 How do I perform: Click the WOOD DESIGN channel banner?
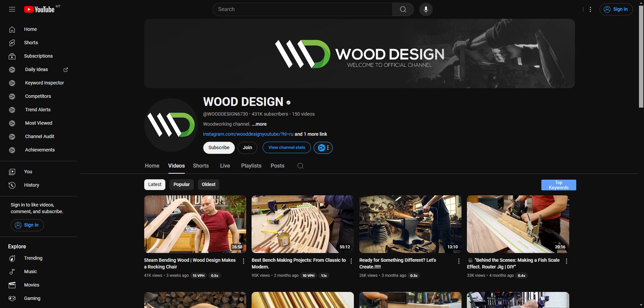(x=359, y=54)
